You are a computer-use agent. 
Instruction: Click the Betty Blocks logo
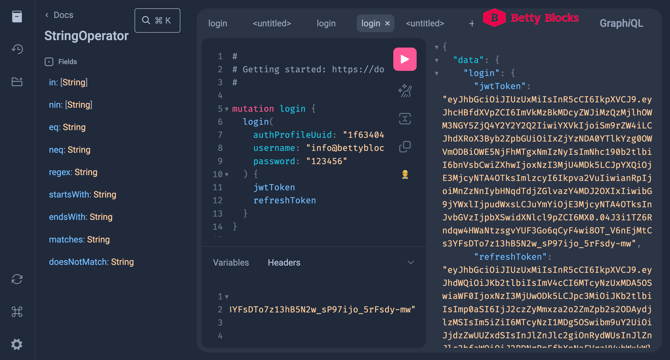point(531,18)
